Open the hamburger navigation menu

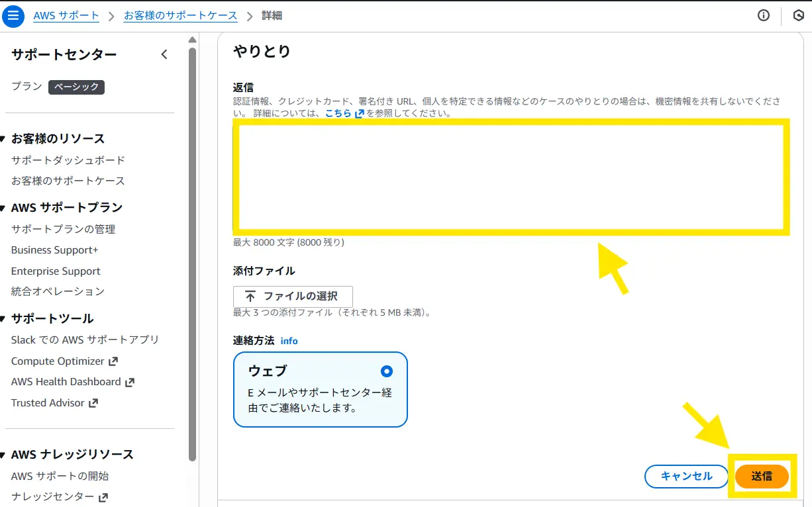click(13, 16)
